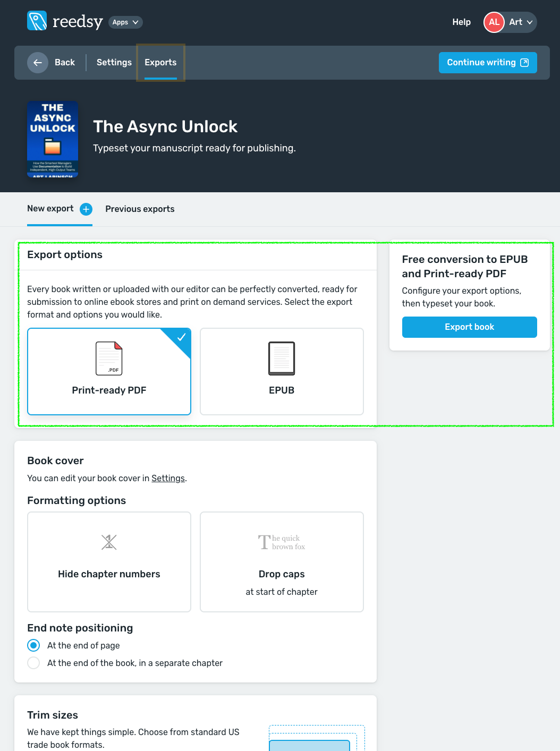Expand the Art account menu chevron
Image resolution: width=560 pixels, height=751 pixels.
click(x=530, y=22)
